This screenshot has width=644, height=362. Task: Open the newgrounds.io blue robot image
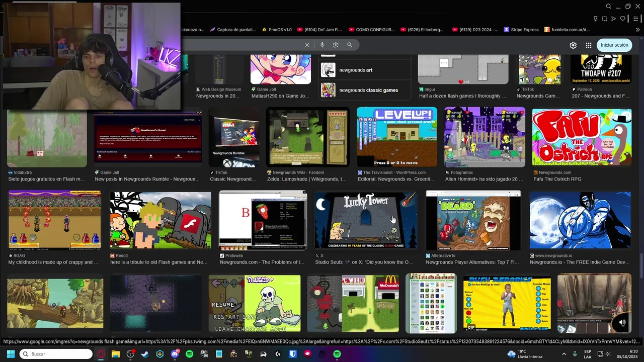coord(580,220)
